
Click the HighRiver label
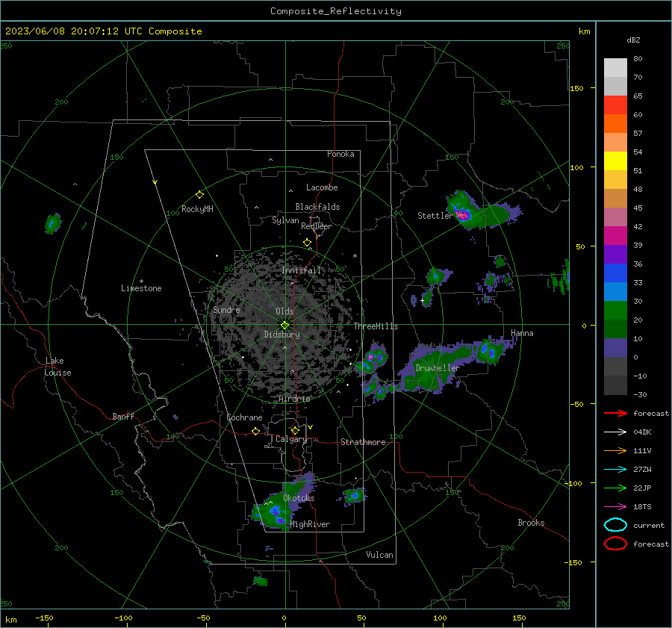pos(310,524)
